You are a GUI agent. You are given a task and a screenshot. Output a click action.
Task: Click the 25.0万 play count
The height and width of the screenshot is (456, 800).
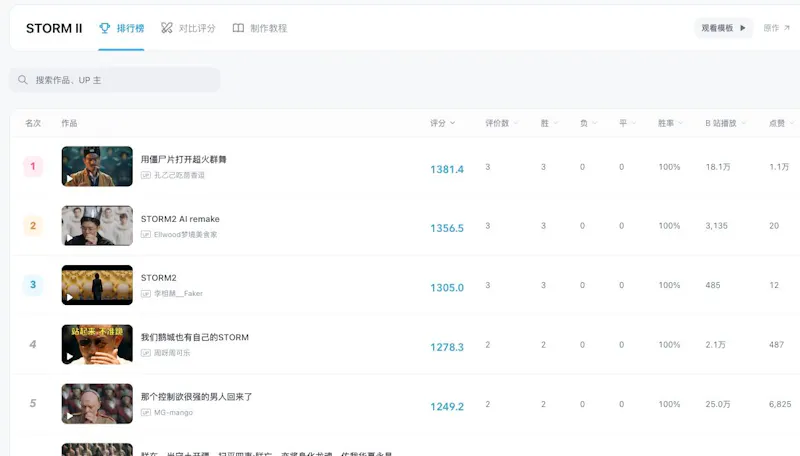718,404
